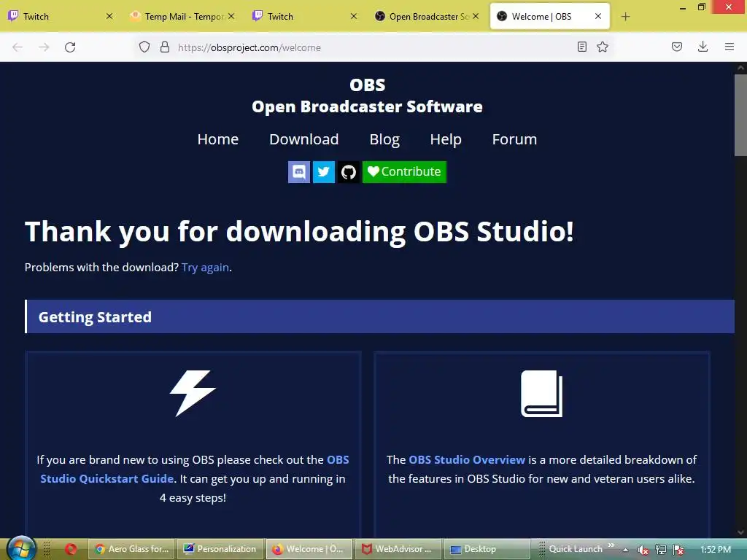The image size is (747, 560).
Task: Click the network tray icon
Action: pos(661,550)
